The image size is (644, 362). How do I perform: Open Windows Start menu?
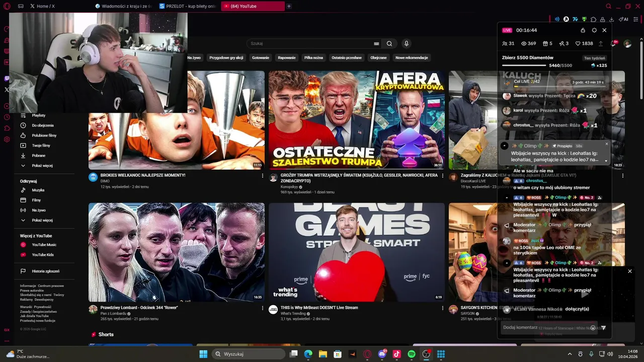point(203,354)
